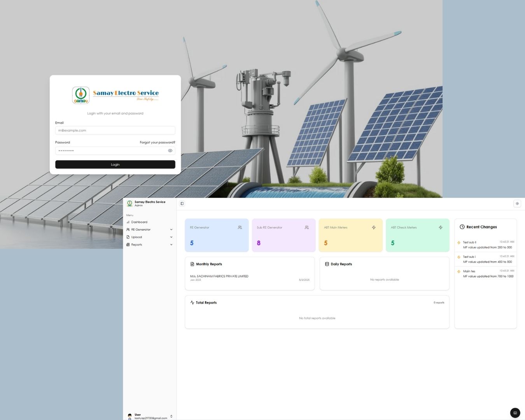The width and height of the screenshot is (525, 420).
Task: Click the RE Generator people icon in sidebar
Action: [128, 229]
